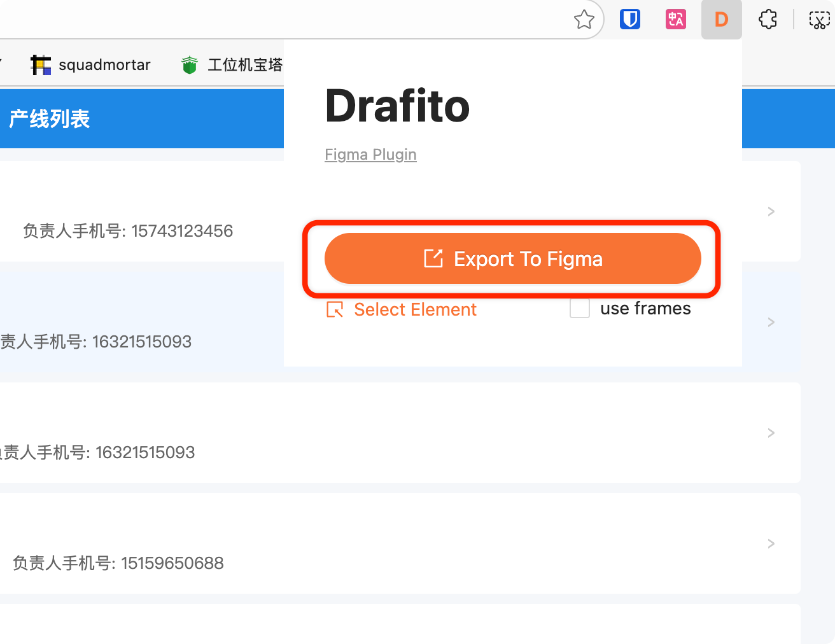Select the list entry with phone 15743123456
This screenshot has height=644, width=835.
pyautogui.click(x=127, y=230)
